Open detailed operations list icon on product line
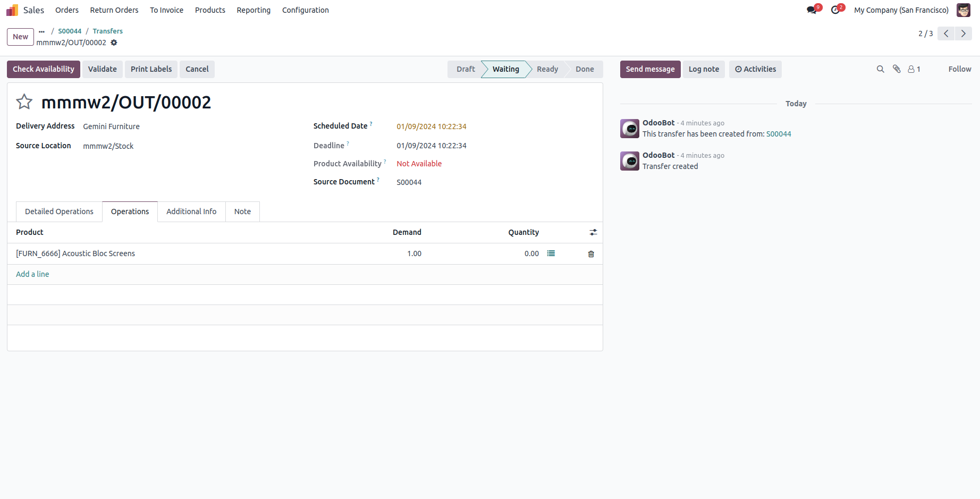The width and height of the screenshot is (980, 499). tap(551, 253)
